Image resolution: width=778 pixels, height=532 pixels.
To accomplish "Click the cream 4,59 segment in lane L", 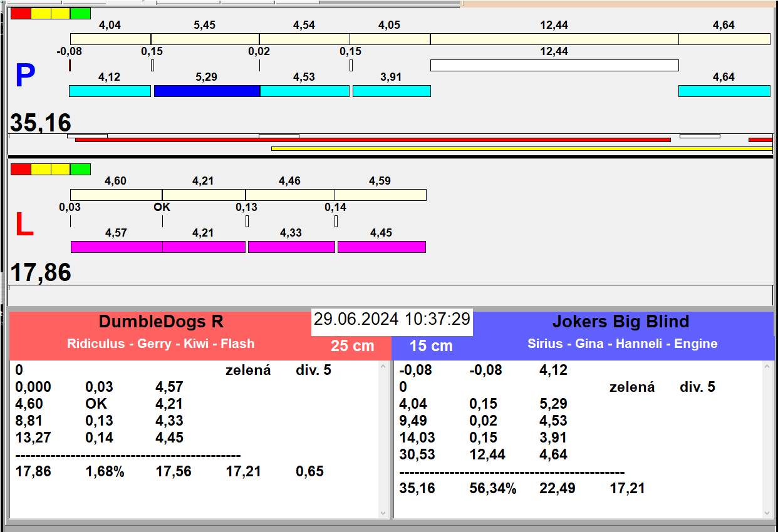I will click(380, 195).
